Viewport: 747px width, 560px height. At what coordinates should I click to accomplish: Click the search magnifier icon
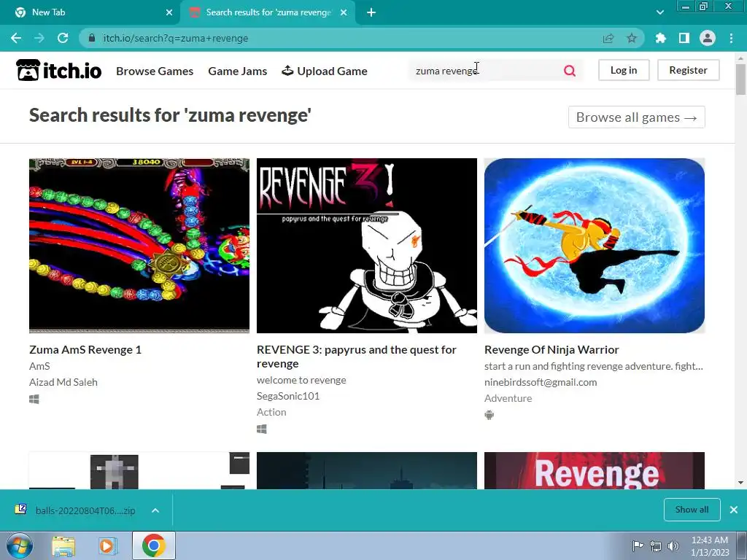point(569,71)
